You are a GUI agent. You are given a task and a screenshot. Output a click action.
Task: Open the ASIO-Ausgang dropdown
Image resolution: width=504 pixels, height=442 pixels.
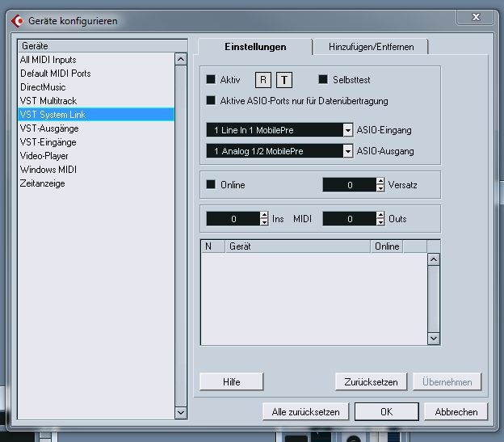pyautogui.click(x=348, y=151)
